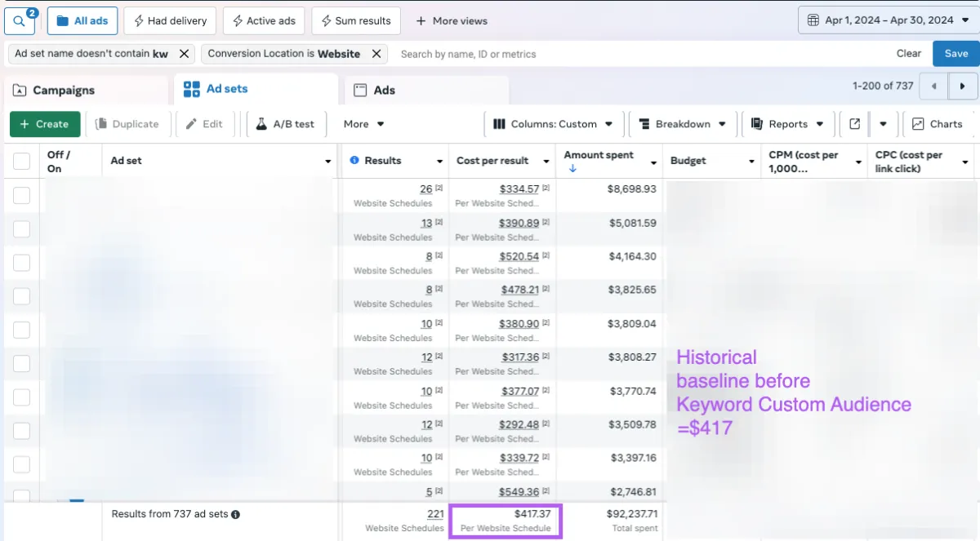Check the box for the $5,081.59 row

click(x=21, y=229)
